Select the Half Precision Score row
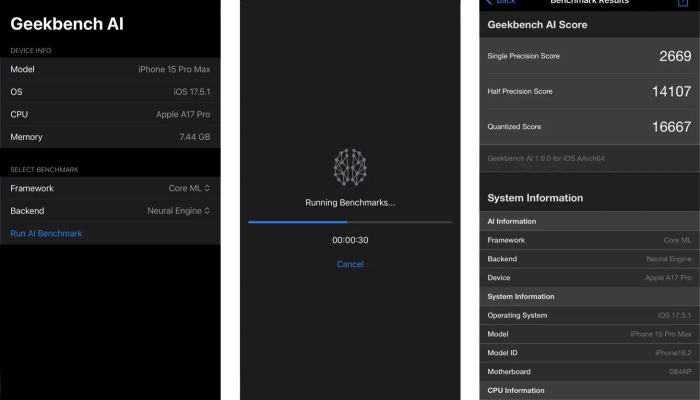700x400 pixels. coord(589,91)
